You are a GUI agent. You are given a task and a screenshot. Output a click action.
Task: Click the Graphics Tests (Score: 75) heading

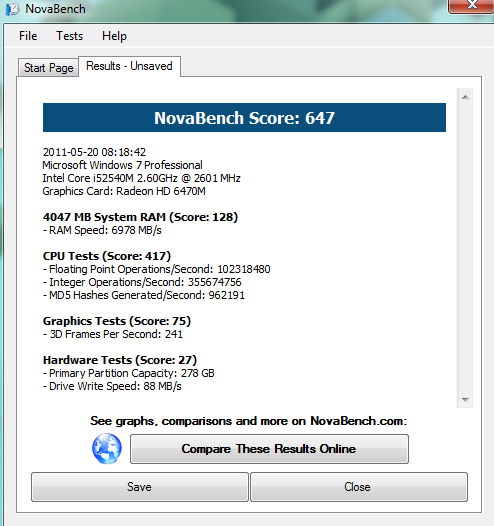tap(117, 321)
